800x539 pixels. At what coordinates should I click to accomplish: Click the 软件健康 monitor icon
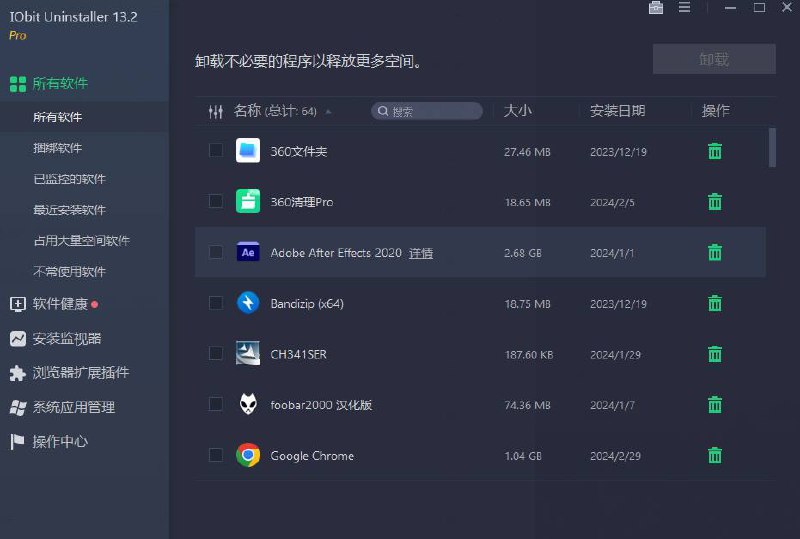18,304
